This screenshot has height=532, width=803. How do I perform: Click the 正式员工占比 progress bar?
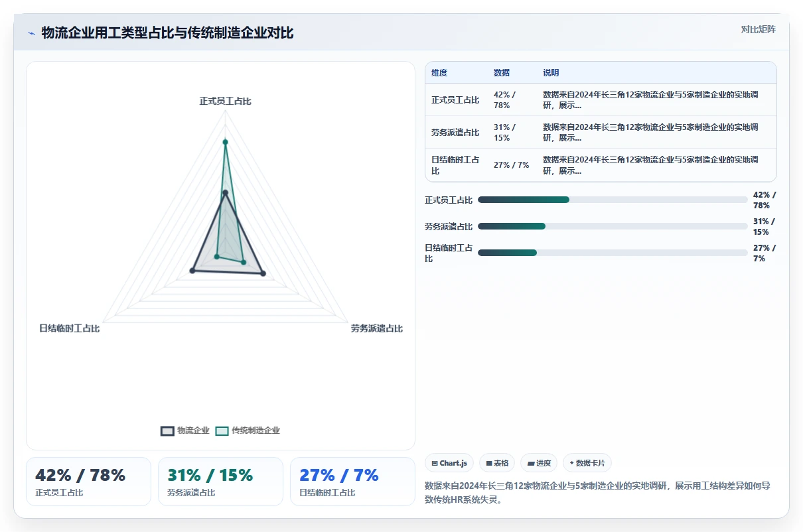pos(613,200)
